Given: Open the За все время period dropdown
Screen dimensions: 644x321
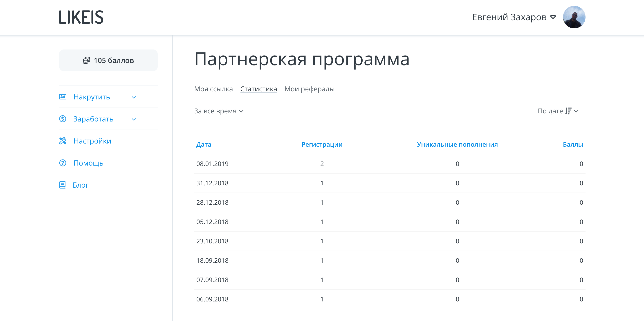Looking at the screenshot, I should click(218, 111).
